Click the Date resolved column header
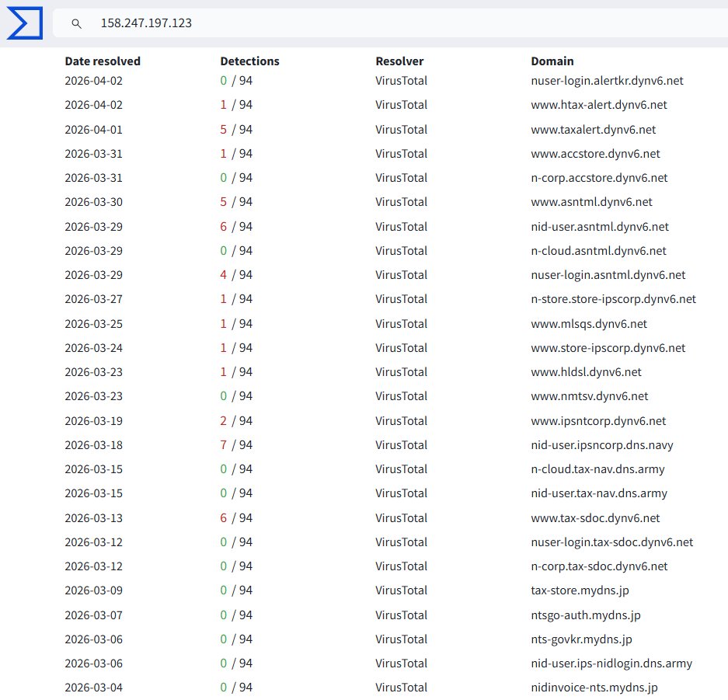728x700 pixels. (103, 61)
